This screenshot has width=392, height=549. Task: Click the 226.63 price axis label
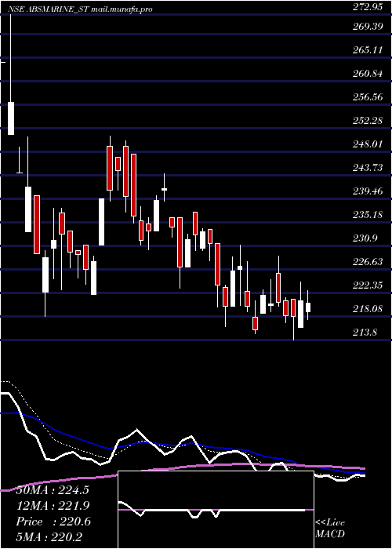[367, 262]
